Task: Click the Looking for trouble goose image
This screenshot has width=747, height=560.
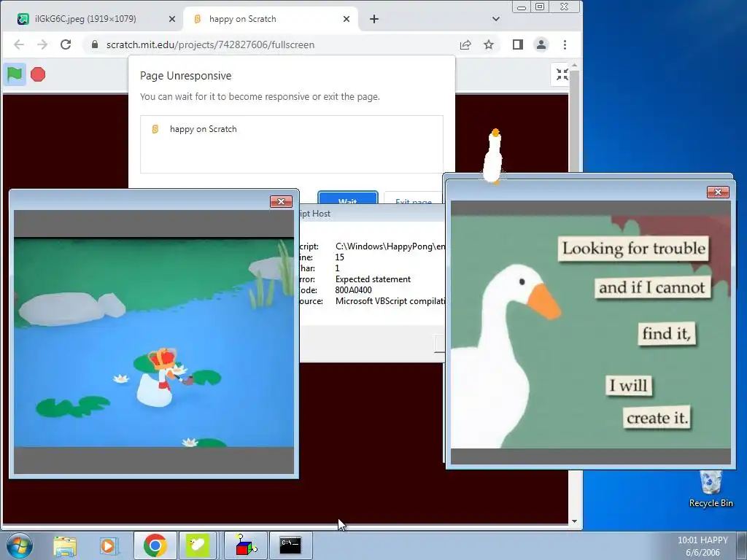Action: 591,332
